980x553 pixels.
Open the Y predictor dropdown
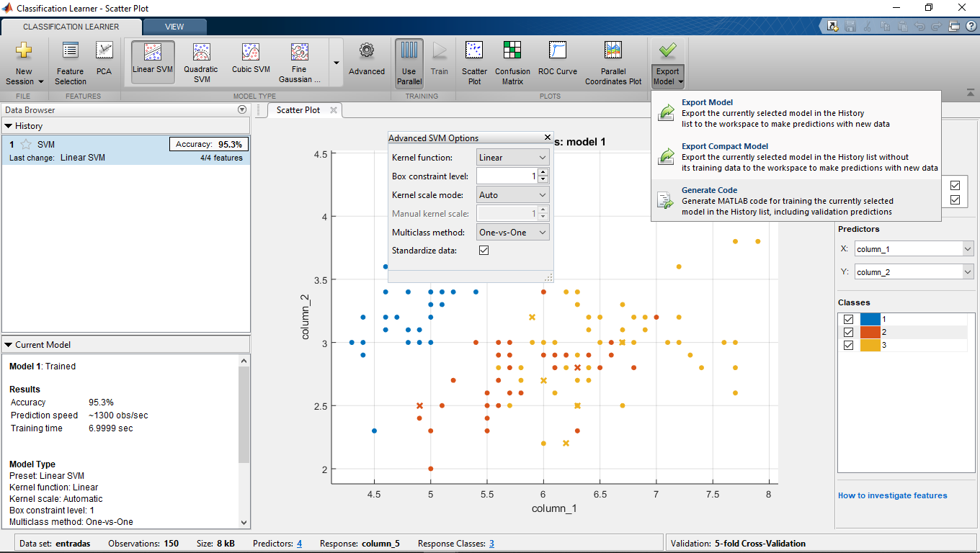coord(914,271)
